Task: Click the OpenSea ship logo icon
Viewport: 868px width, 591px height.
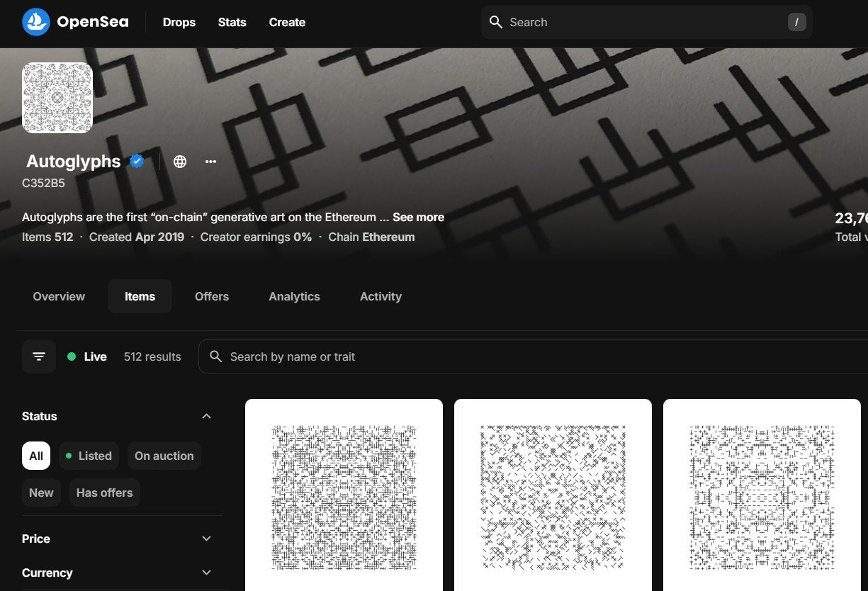Action: (x=36, y=22)
